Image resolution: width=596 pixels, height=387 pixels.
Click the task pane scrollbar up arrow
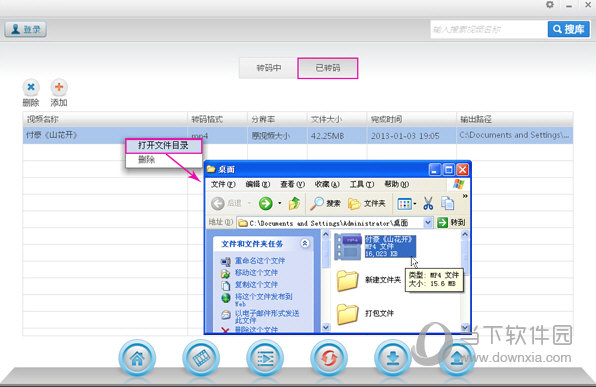pos(326,235)
